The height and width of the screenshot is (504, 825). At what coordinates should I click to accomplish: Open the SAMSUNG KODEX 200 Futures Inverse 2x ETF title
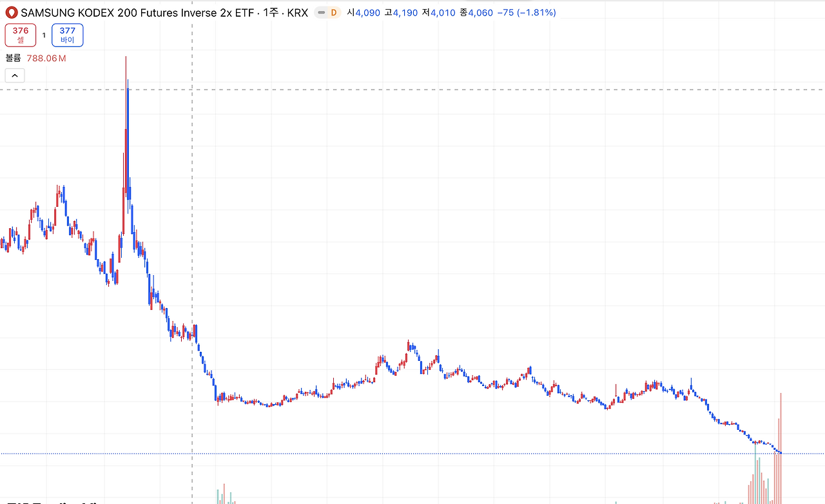pos(139,12)
